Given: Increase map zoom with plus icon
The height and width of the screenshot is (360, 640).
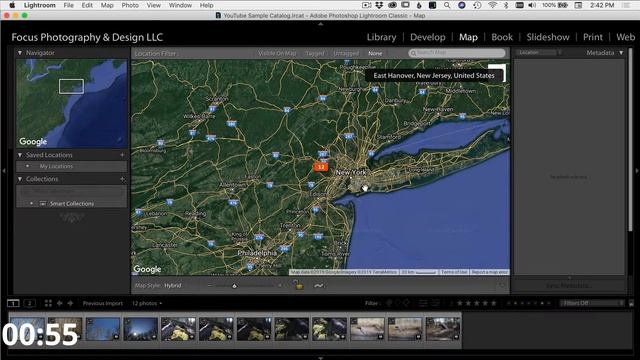Looking at the screenshot, I should (280, 286).
